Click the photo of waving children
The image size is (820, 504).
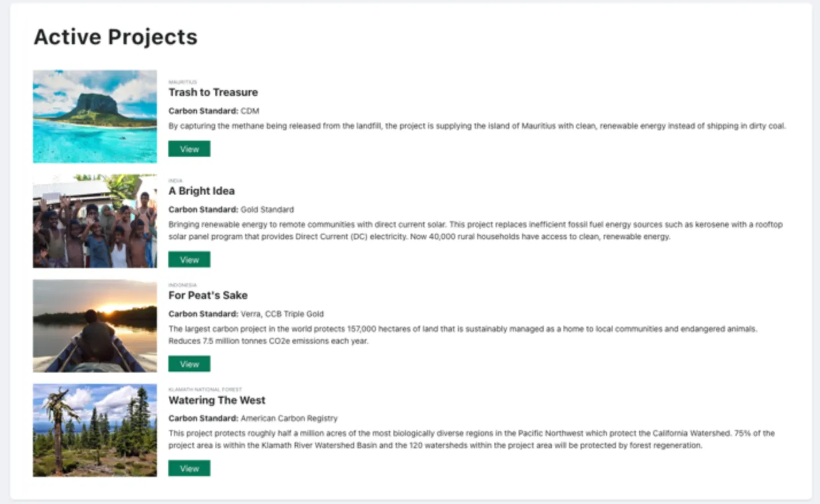click(x=95, y=221)
